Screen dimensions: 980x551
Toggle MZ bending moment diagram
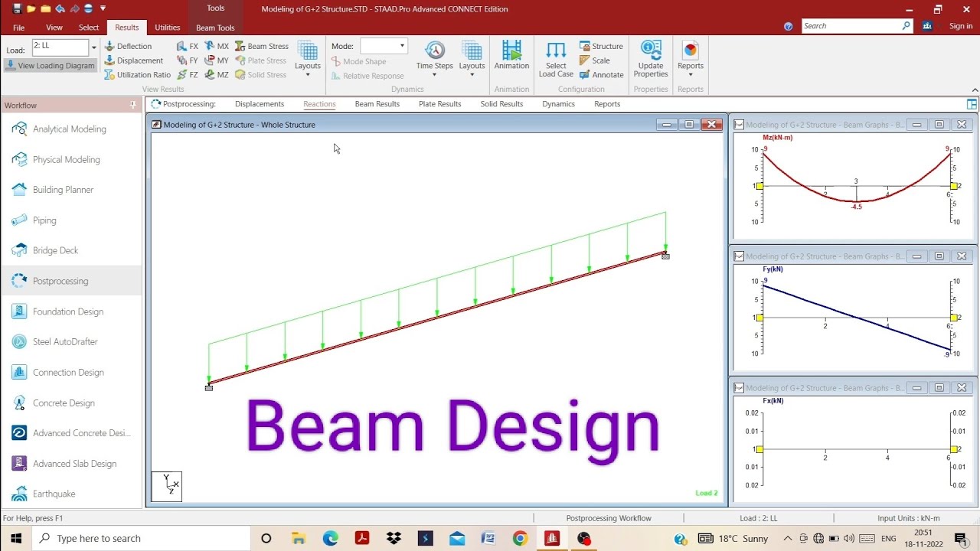(x=217, y=75)
